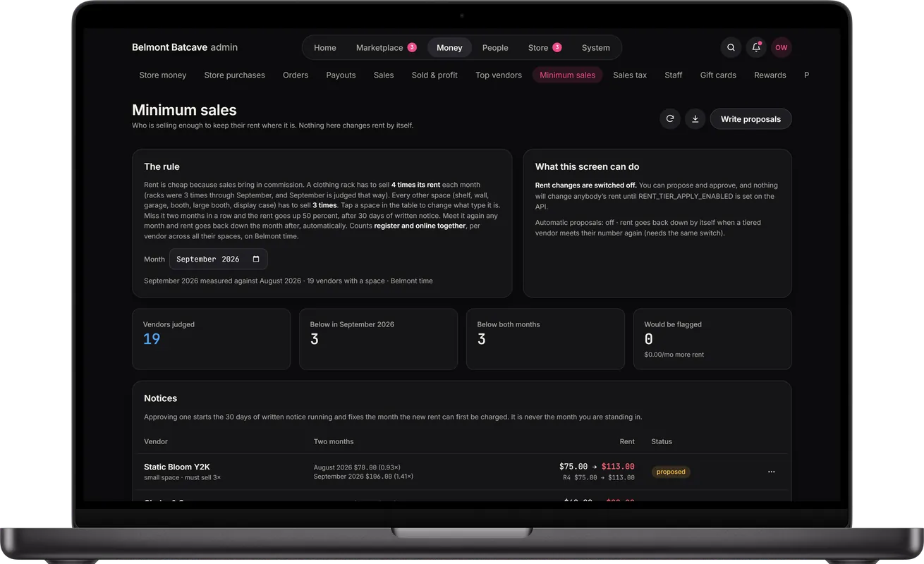924x564 pixels.
Task: Switch to the Sales tab
Action: coord(384,75)
